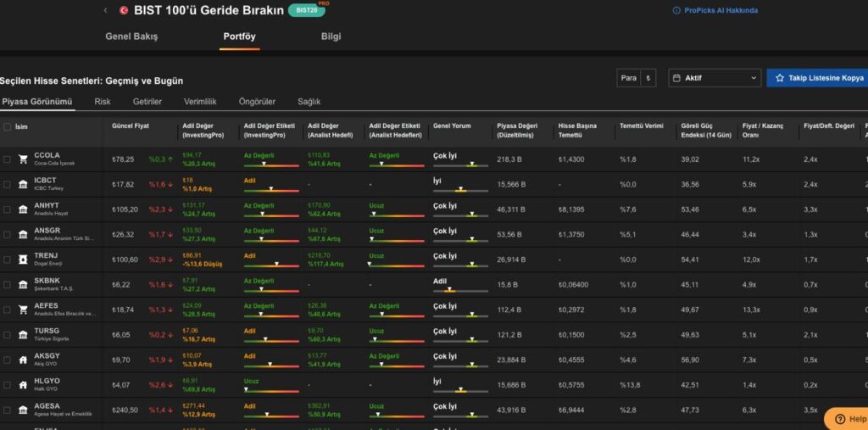Go back with the left chevron arrow
This screenshot has width=868, height=430.
[105, 10]
